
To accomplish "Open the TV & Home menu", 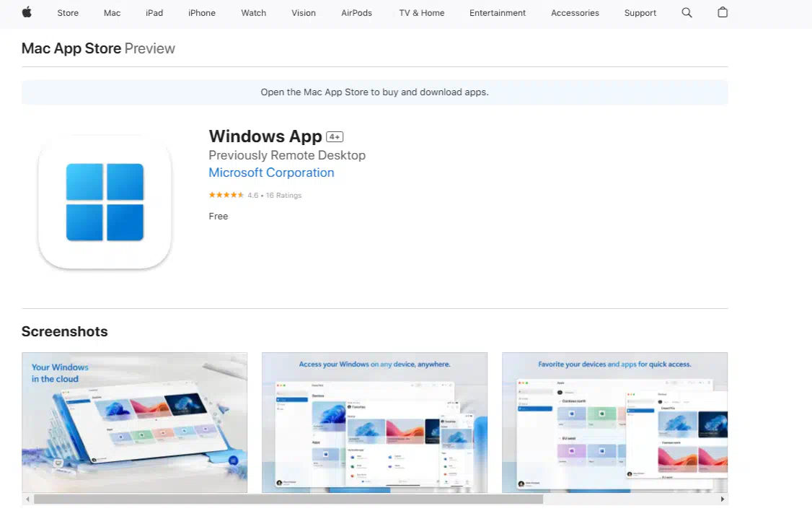I will [422, 13].
